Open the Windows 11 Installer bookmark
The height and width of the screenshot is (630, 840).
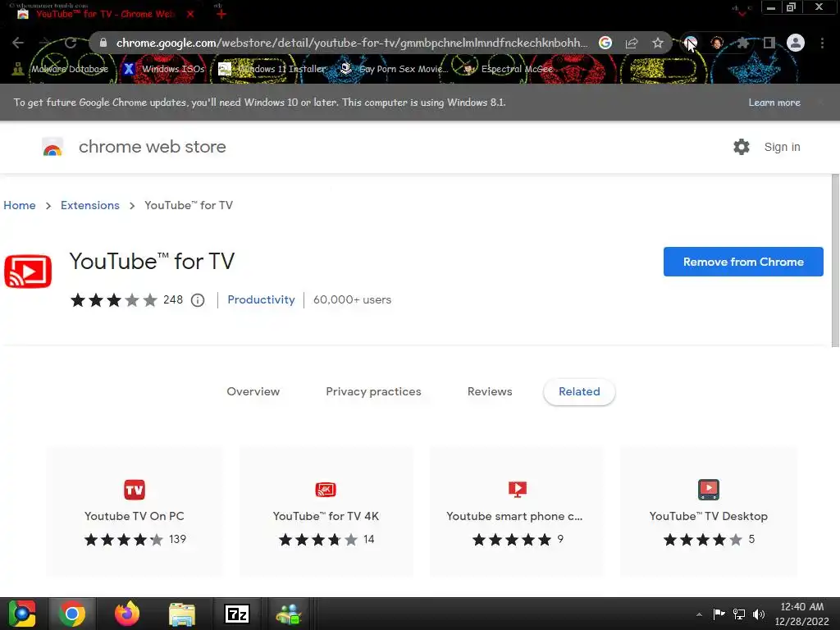click(x=272, y=69)
